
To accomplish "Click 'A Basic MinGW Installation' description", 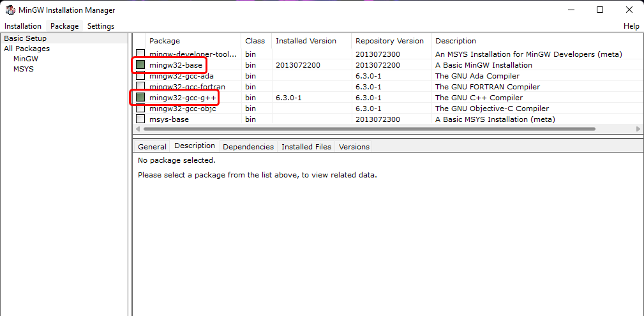I will pos(483,65).
